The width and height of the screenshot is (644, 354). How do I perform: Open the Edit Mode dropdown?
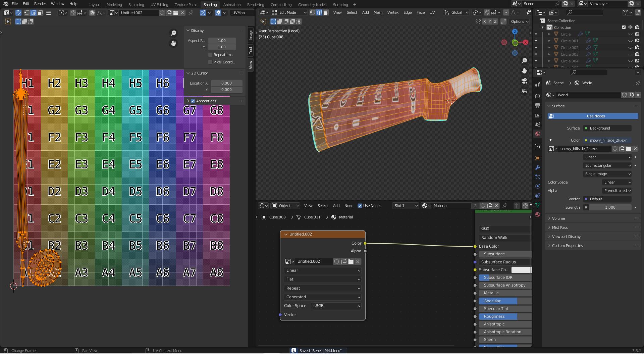pos(289,12)
